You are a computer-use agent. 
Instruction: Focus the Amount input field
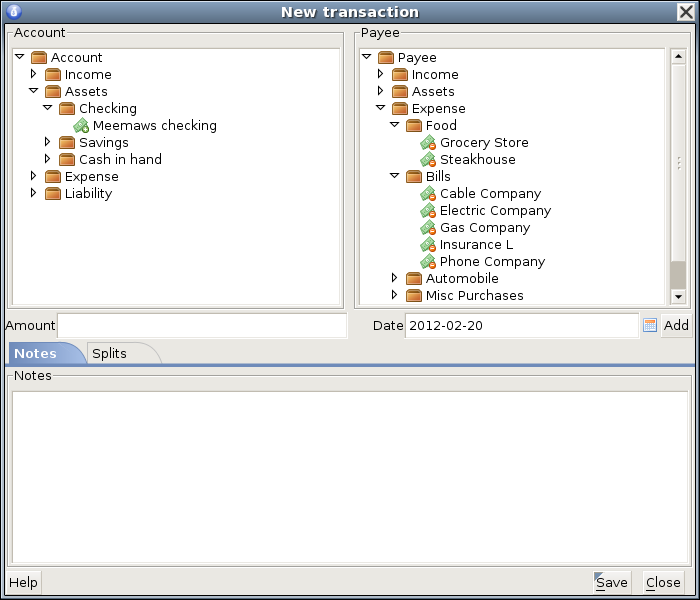click(x=202, y=325)
